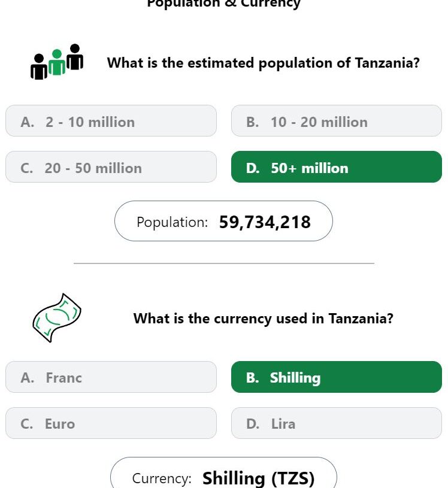Image resolution: width=448 pixels, height=488 pixels.
Task: Click the estimated population question text
Action: [x=264, y=63]
